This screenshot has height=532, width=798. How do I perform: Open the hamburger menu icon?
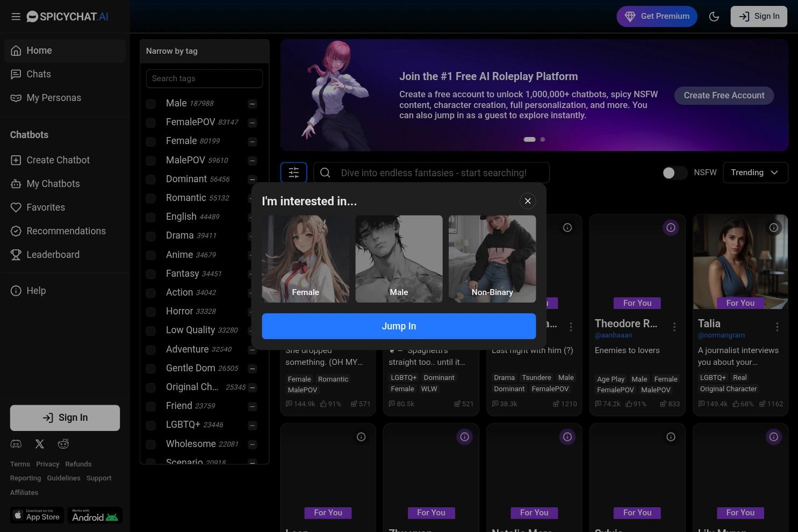coord(16,17)
